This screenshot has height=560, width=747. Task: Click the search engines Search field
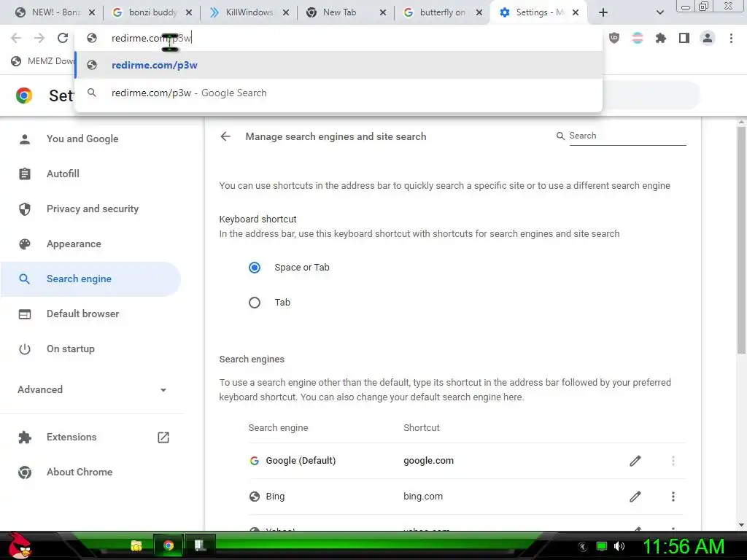tap(627, 136)
